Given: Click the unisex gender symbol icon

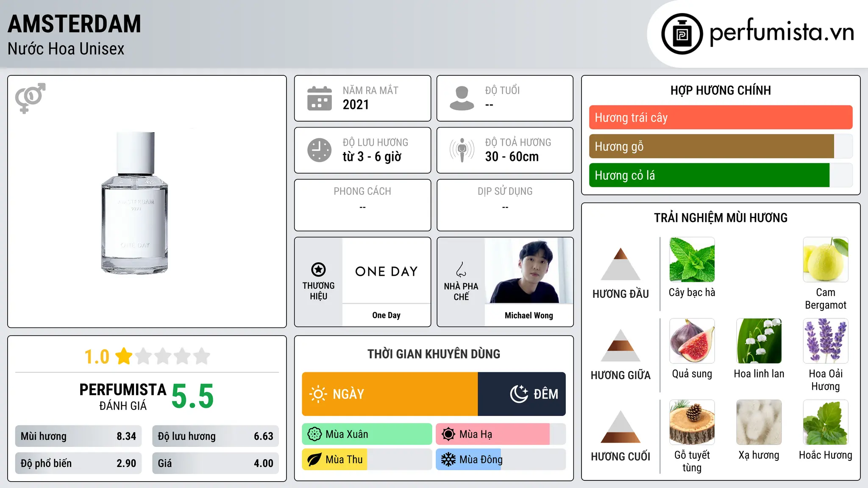Looking at the screenshot, I should point(31,98).
